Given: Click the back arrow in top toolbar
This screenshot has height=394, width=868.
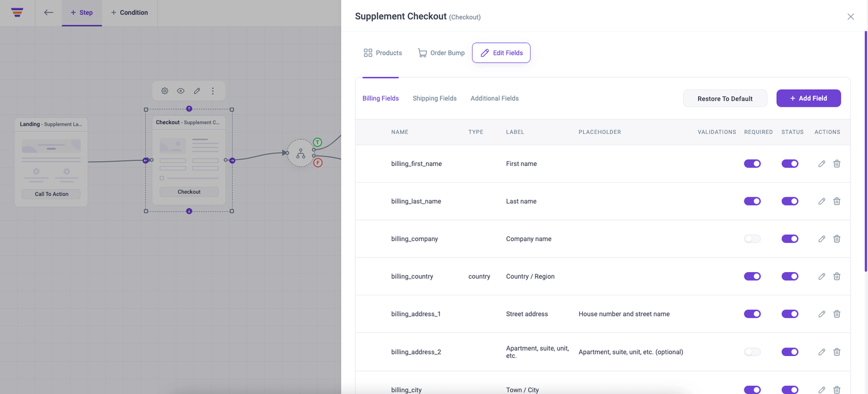Looking at the screenshot, I should pyautogui.click(x=49, y=12).
